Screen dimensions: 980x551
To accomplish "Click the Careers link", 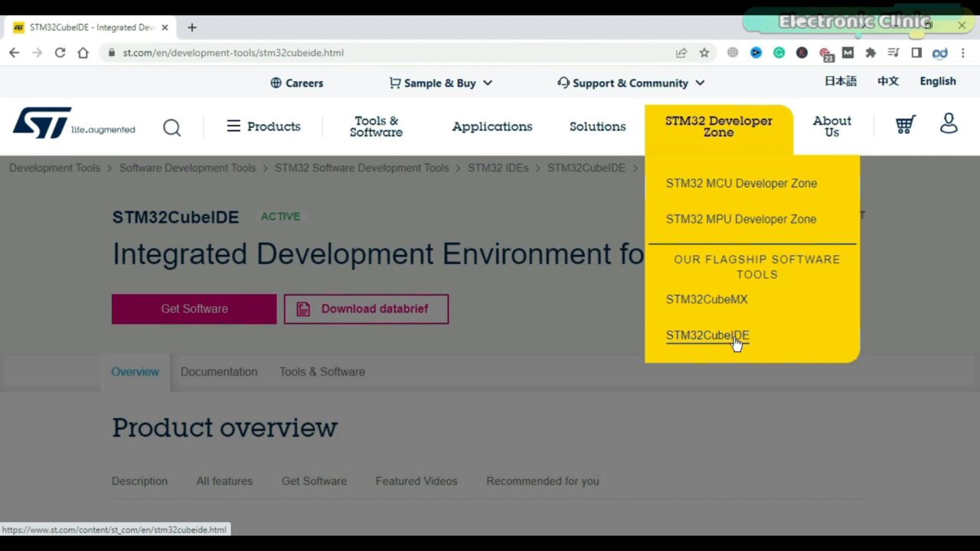I will point(297,83).
